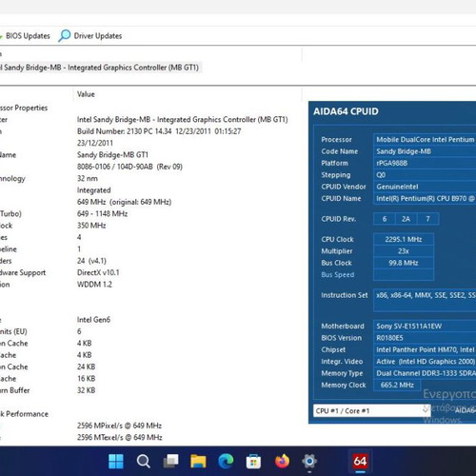The width and height of the screenshot is (476, 476).
Task: Select the 2596 MPixel/s @ 649 MHz value
Action: 119,426
